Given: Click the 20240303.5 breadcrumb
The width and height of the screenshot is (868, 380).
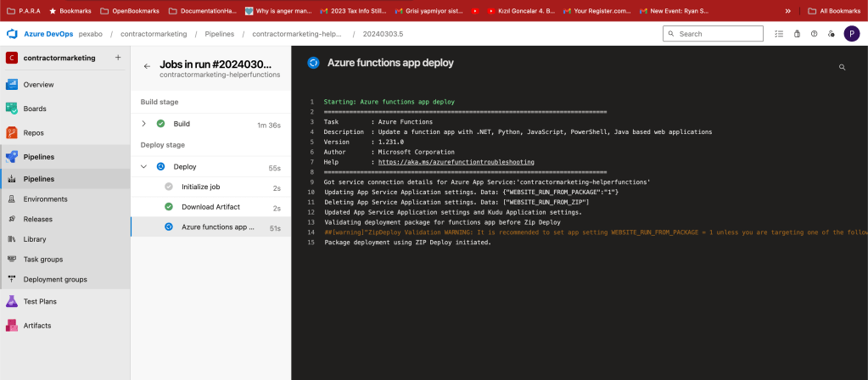Looking at the screenshot, I should 383,34.
